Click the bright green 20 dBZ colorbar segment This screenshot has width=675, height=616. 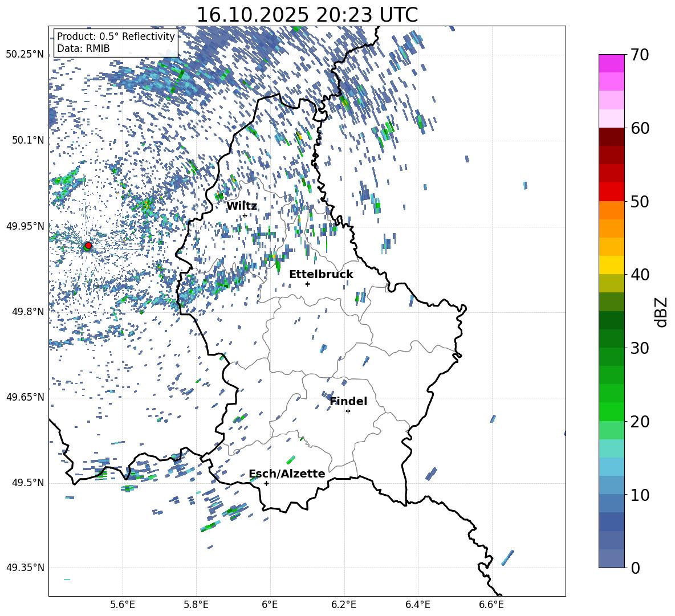click(611, 411)
